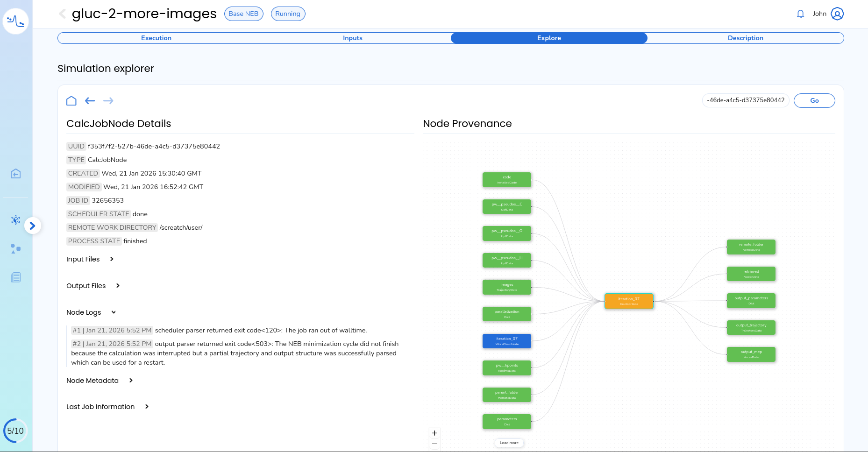Open the documents icon in the sidebar
This screenshot has width=868, height=452.
16,277
